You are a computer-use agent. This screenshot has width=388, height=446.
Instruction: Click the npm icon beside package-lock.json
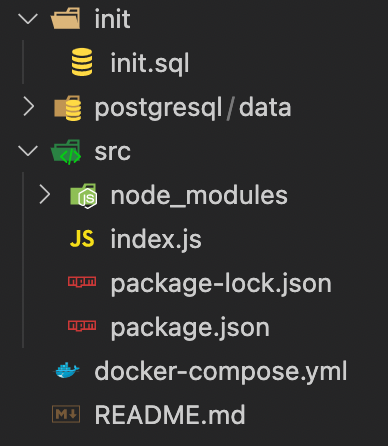(x=82, y=282)
